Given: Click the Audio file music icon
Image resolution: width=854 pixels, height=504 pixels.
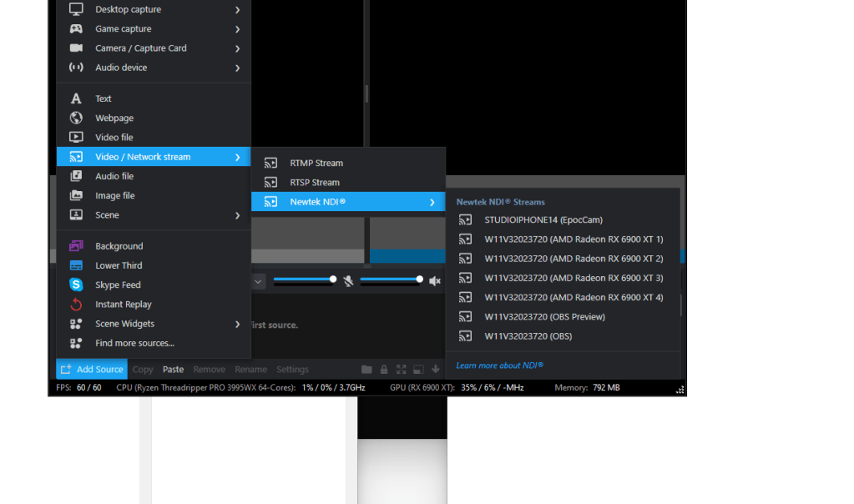Looking at the screenshot, I should 76,176.
